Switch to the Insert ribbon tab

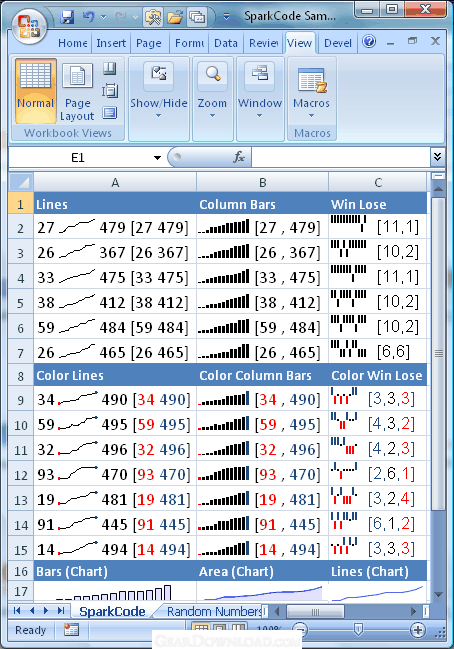tap(111, 43)
